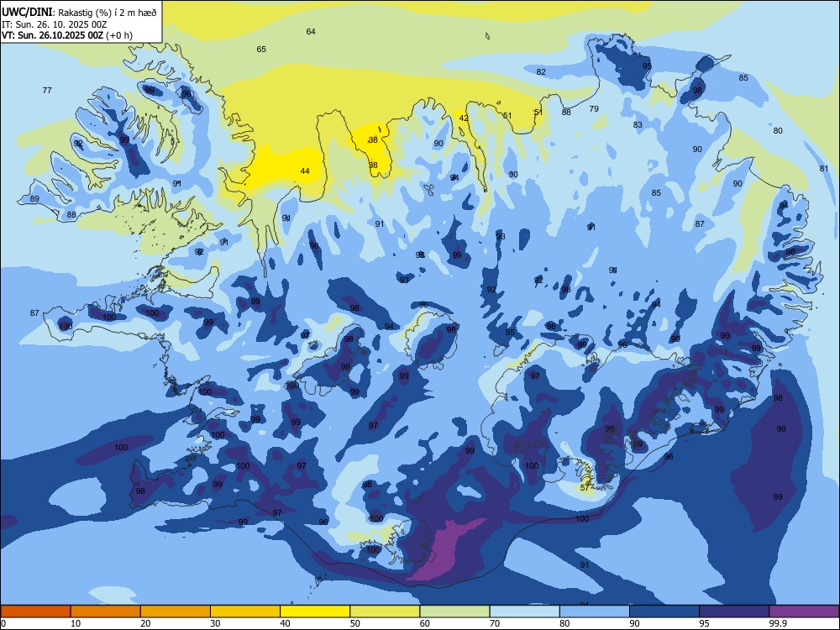Click the dark orange 0–10 legend swatch
Viewport: 840px width, 630px height.
(35, 612)
